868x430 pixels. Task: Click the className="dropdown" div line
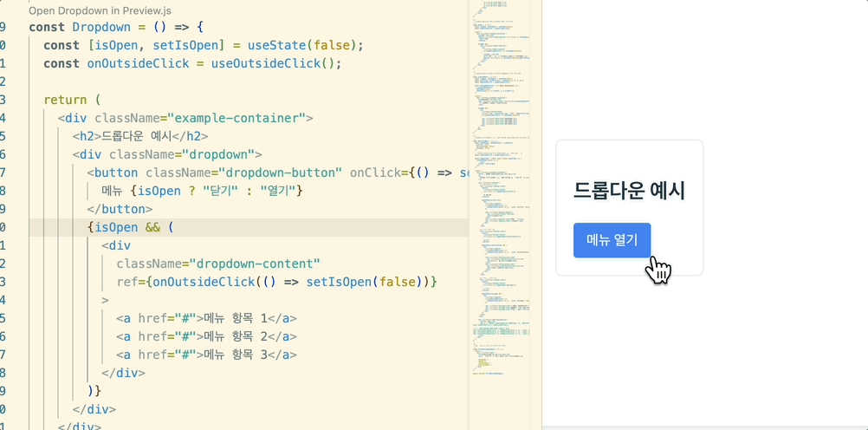[x=167, y=154]
